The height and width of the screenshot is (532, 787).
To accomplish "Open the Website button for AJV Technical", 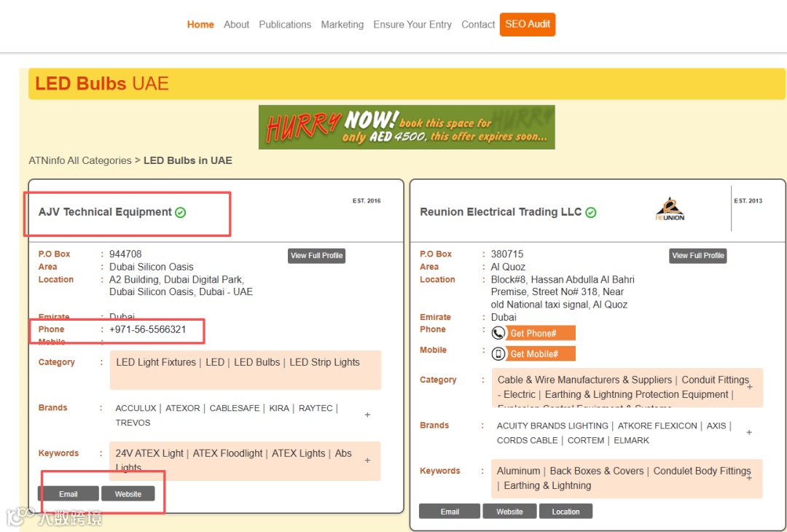I will (x=128, y=494).
